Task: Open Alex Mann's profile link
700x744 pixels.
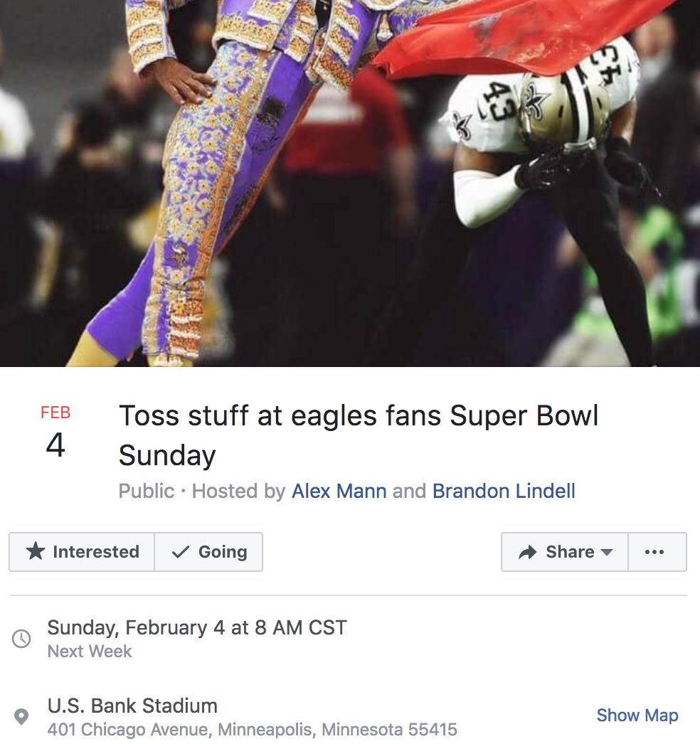Action: [x=339, y=491]
